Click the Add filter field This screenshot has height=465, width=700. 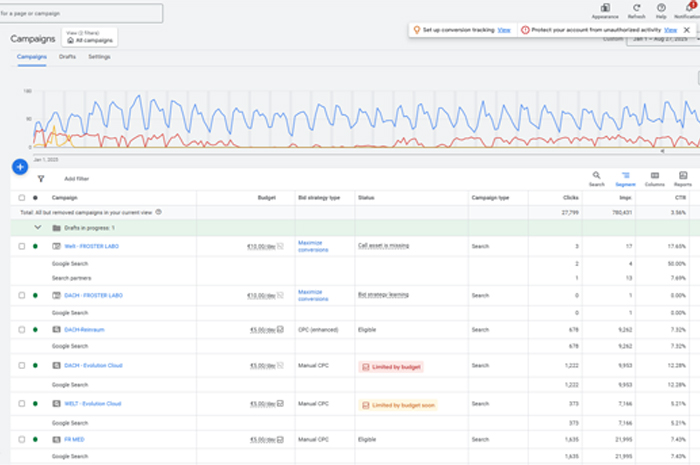click(x=76, y=178)
